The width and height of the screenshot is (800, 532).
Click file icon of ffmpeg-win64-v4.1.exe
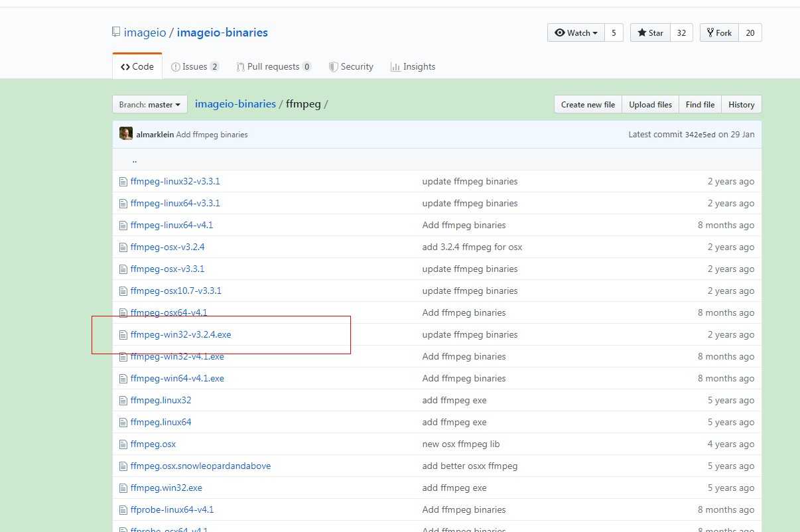pyautogui.click(x=123, y=378)
